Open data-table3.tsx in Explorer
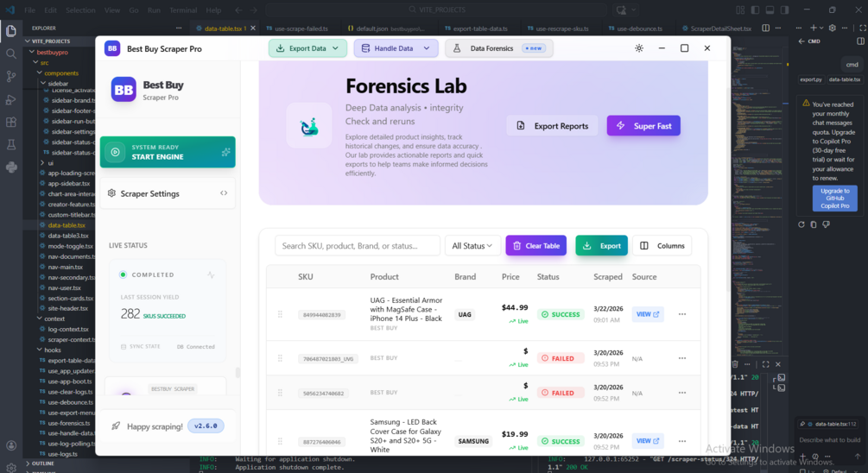Screen dimensions: 868x473 point(68,236)
